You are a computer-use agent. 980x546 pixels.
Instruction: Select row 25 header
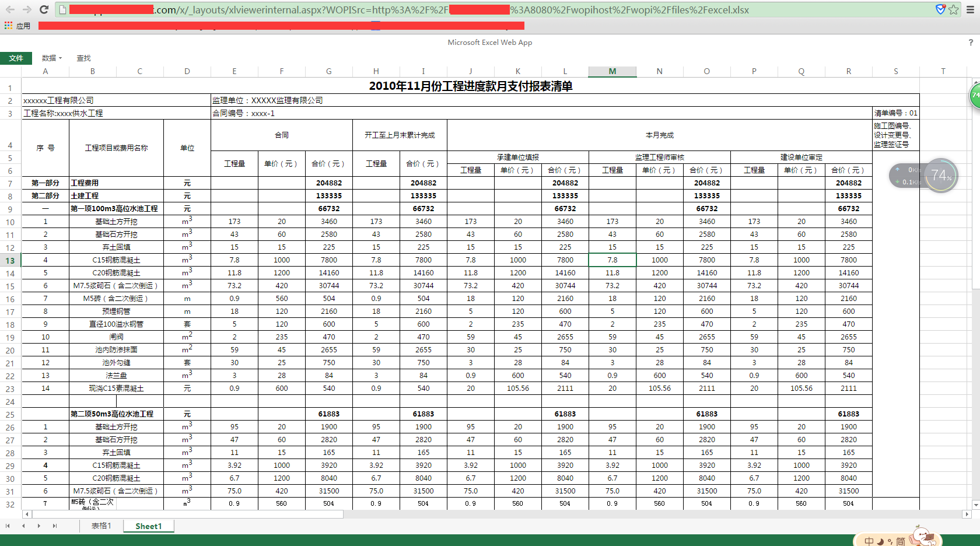coord(10,414)
